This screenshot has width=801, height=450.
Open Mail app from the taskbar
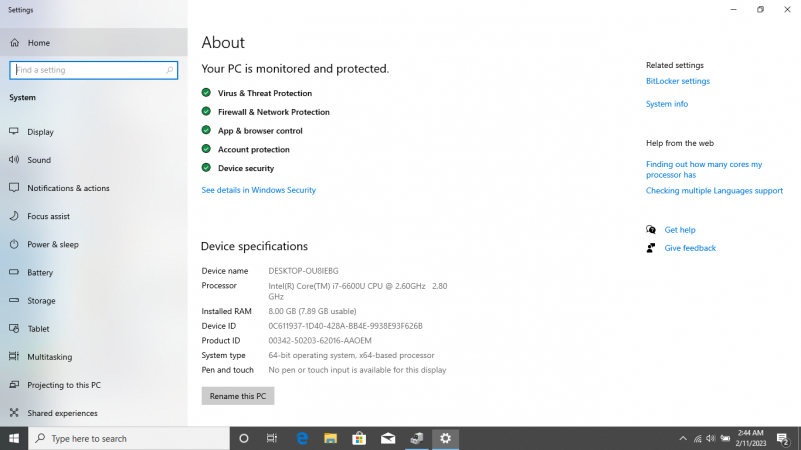click(388, 438)
